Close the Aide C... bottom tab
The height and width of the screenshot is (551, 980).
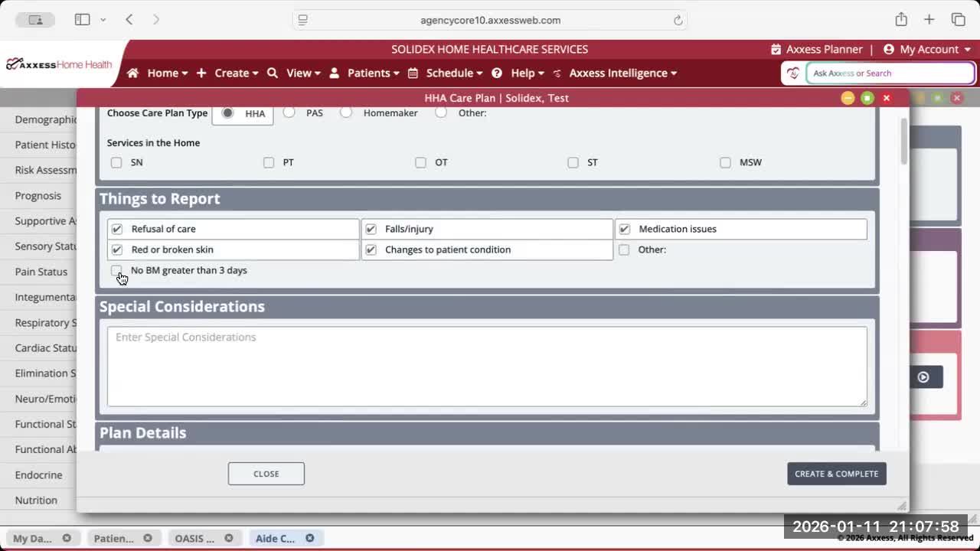(310, 538)
